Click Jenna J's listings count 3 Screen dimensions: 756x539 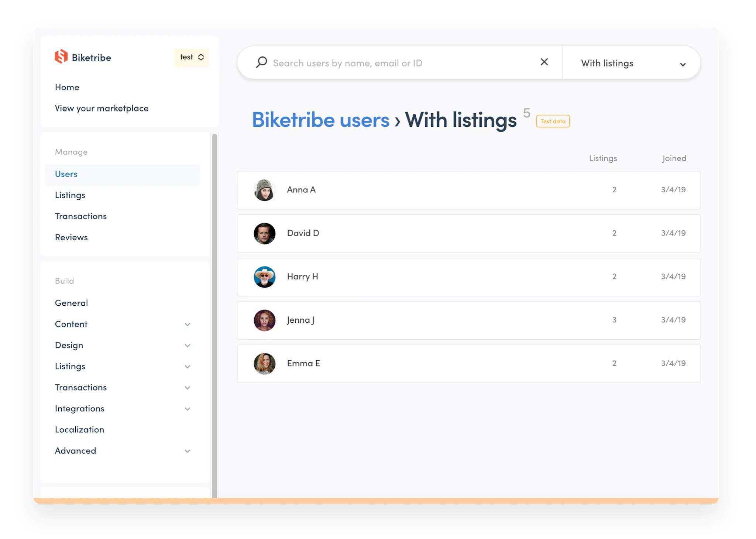(614, 320)
